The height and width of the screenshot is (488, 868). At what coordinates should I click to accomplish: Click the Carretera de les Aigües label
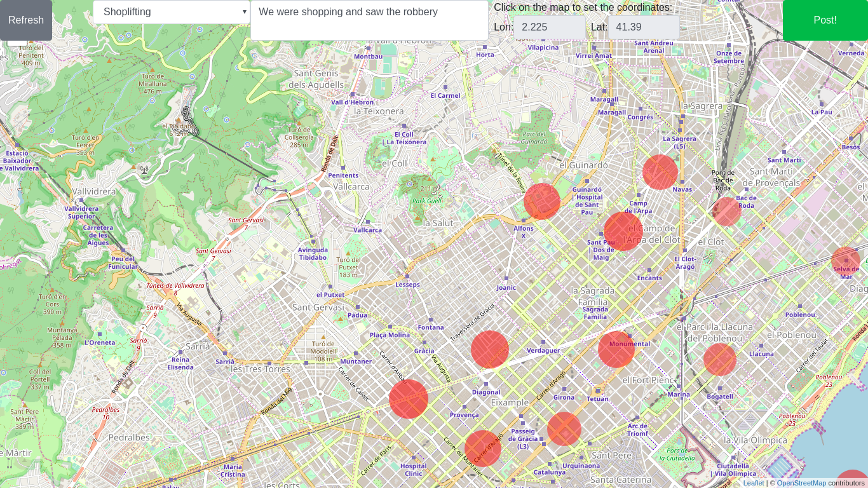[98, 235]
